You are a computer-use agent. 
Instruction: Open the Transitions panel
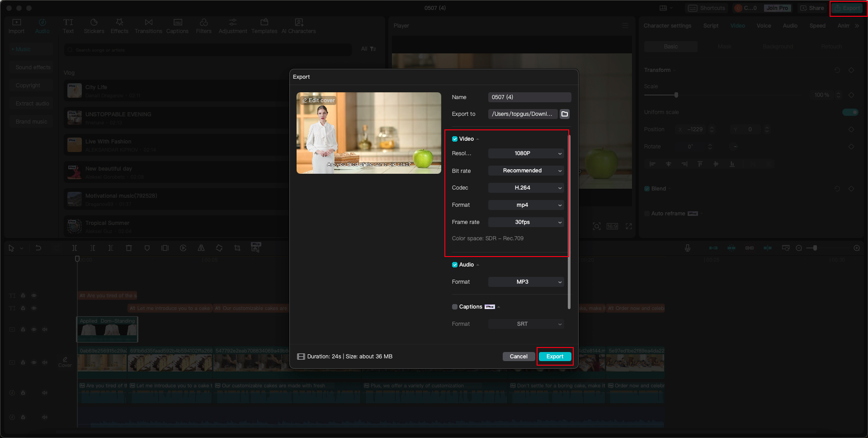click(x=148, y=25)
